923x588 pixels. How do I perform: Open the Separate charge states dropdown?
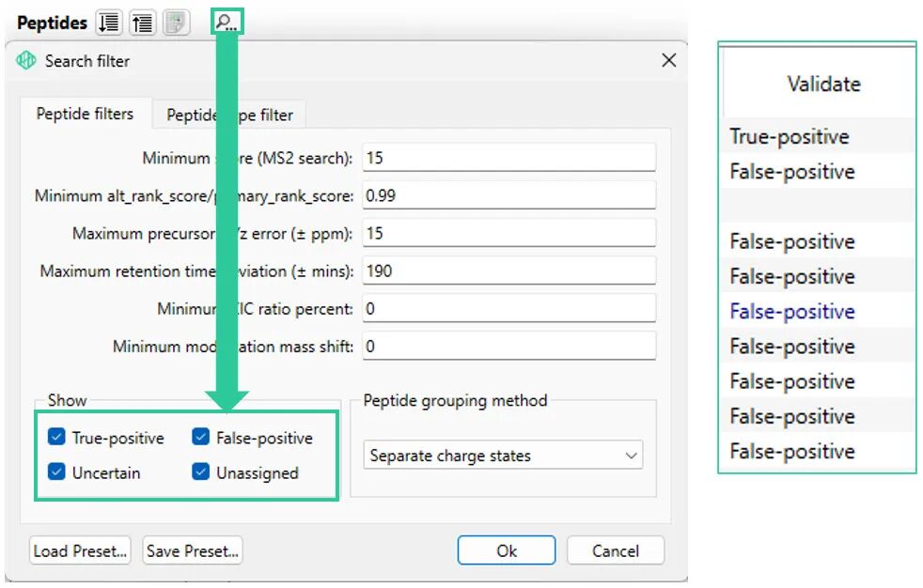pyautogui.click(x=503, y=456)
